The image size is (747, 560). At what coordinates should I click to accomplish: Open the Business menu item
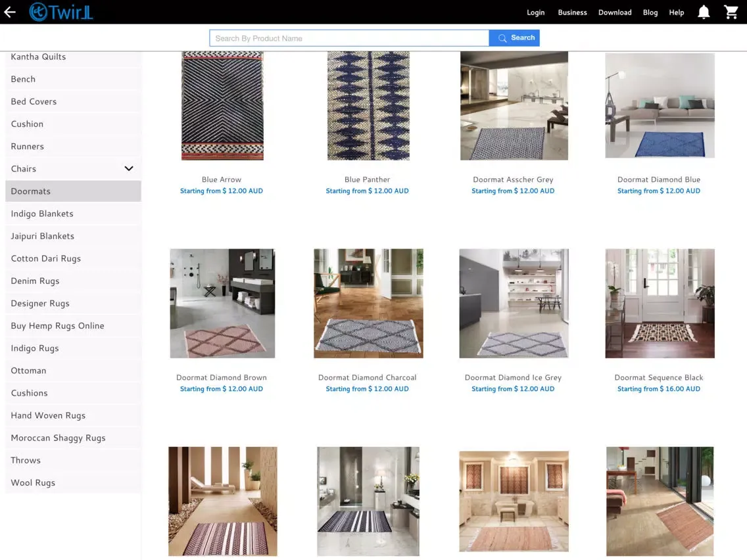click(572, 12)
